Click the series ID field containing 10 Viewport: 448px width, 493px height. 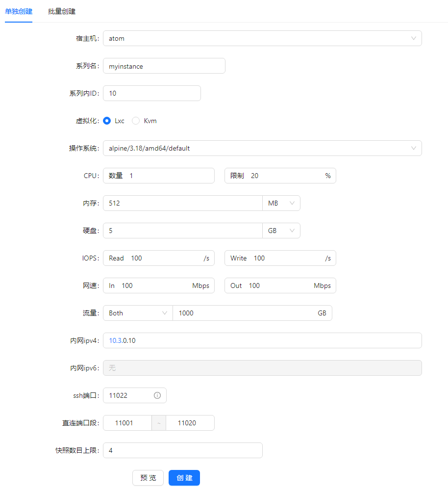(152, 93)
